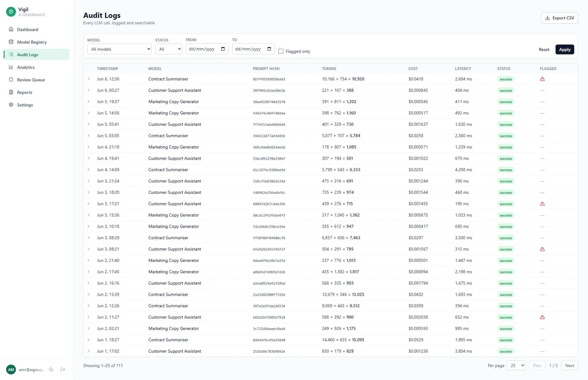Expand the Jun 2, 15:39 log row
The height and width of the screenshot is (380, 588).
89,294
